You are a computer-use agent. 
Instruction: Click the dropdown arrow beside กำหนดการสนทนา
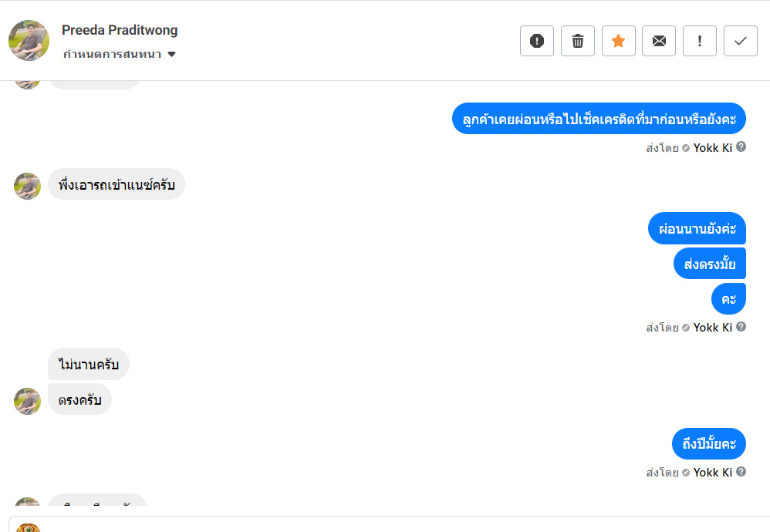tap(172, 55)
